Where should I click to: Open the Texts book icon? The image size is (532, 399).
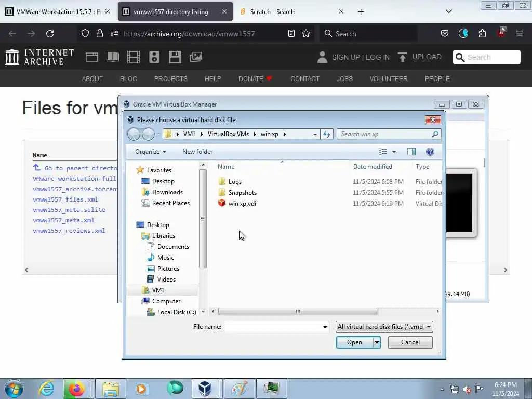tap(113, 57)
